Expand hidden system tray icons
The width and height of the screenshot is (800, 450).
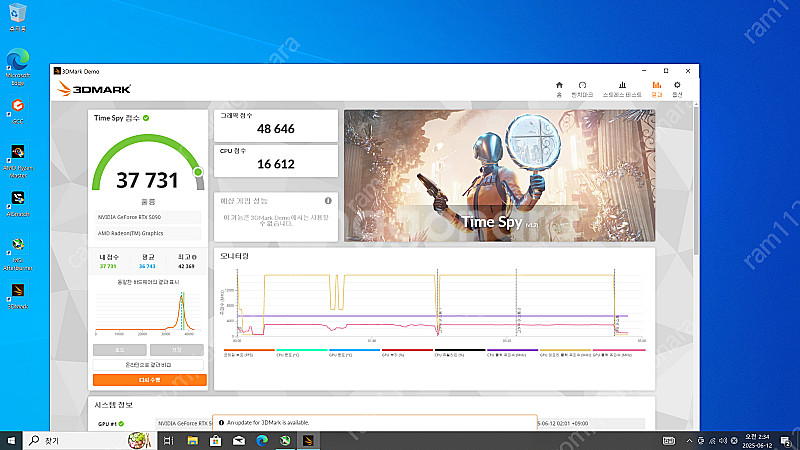click(x=689, y=441)
